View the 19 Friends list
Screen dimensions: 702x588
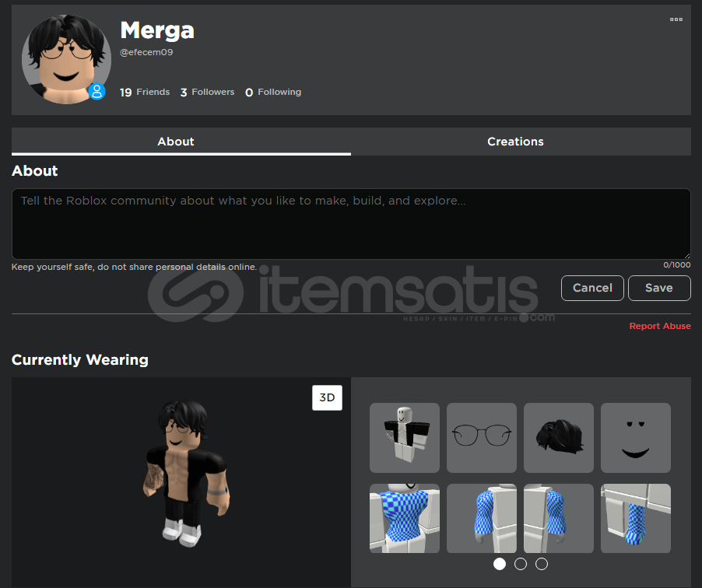coord(145,93)
